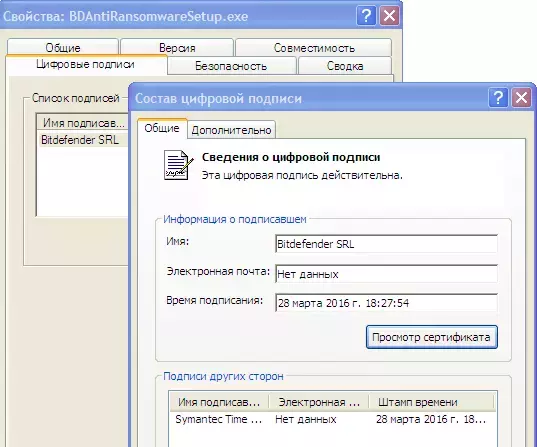Open the Сводка tab
This screenshot has height=447, width=537.
click(345, 66)
